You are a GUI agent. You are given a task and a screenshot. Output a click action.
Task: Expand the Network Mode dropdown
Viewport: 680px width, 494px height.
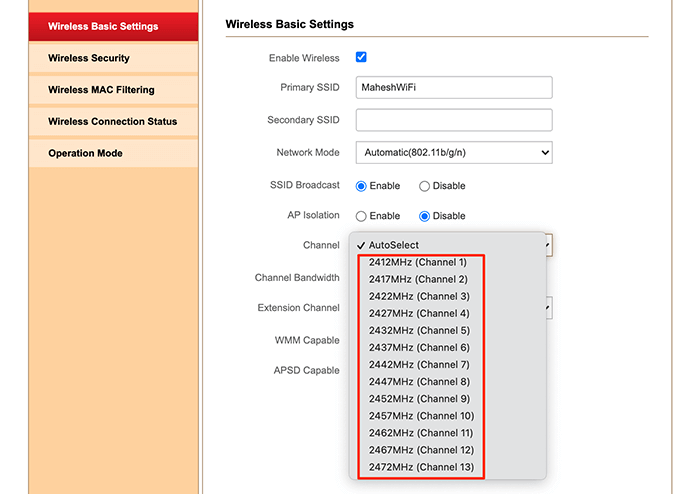[x=454, y=153]
